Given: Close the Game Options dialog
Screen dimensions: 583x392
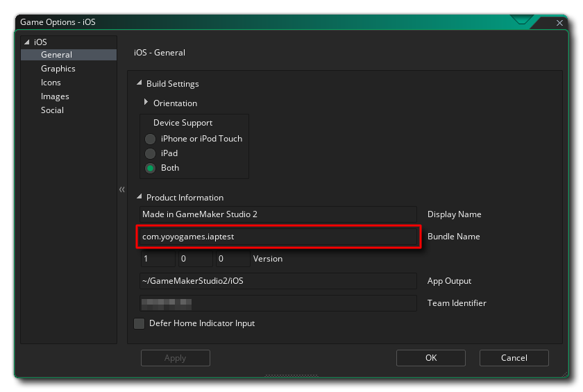Looking at the screenshot, I should pos(559,23).
